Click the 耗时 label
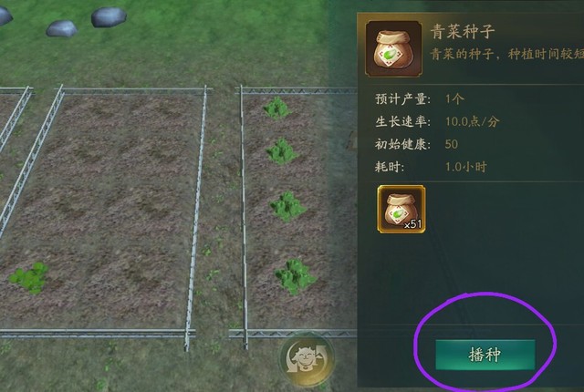Screen dimensions: 584x392 (x=390, y=167)
